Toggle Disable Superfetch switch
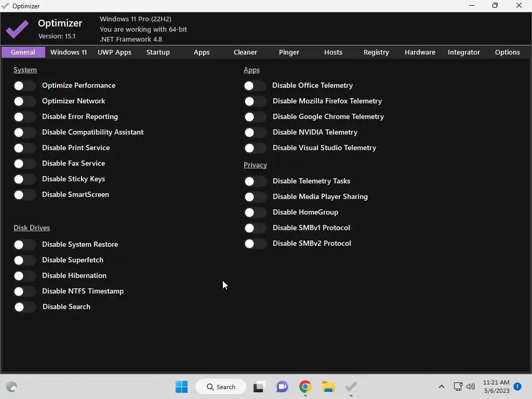532x399 pixels. click(24, 260)
